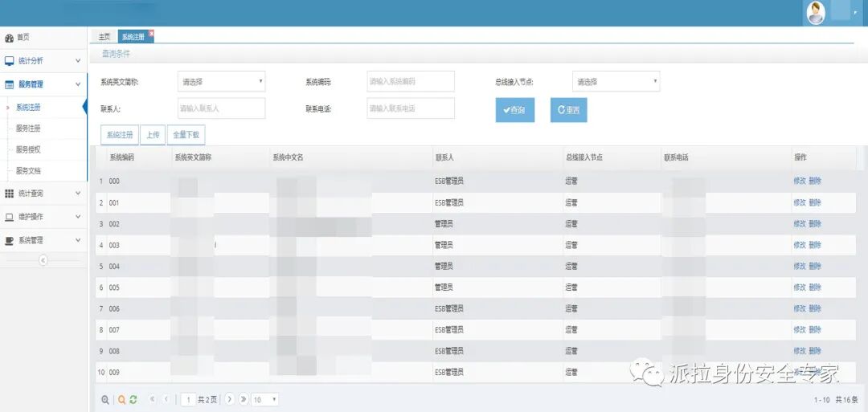
Task: Click the 维护操作 laptop icon
Action: (9, 217)
